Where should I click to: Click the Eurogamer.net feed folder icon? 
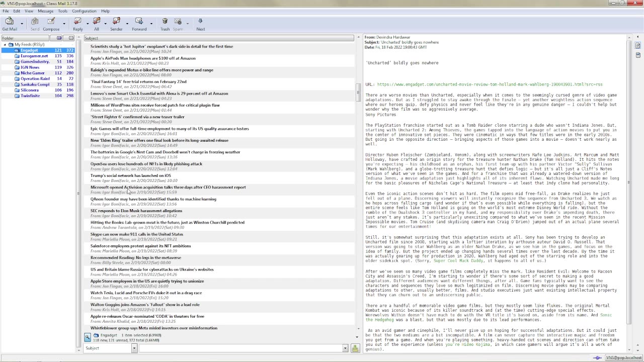coord(17,56)
